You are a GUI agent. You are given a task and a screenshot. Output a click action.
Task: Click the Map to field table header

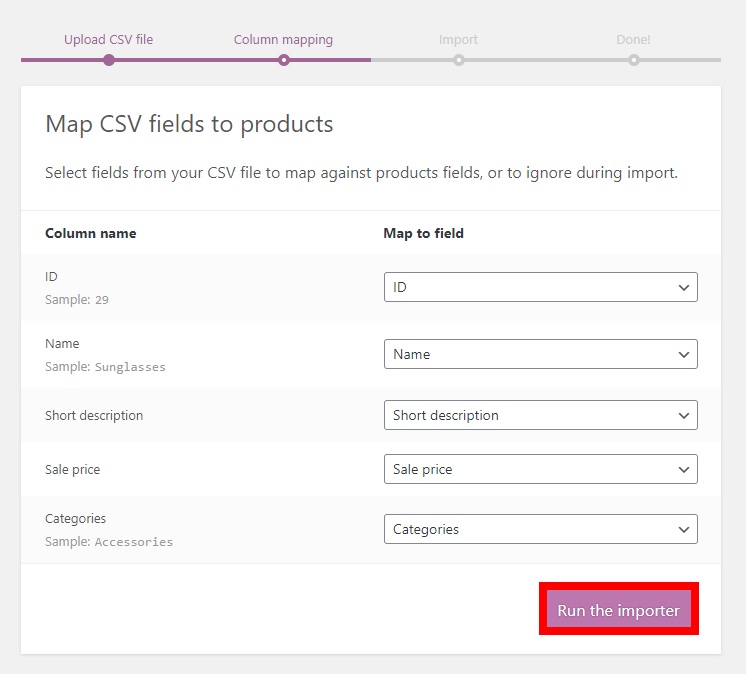(x=424, y=233)
